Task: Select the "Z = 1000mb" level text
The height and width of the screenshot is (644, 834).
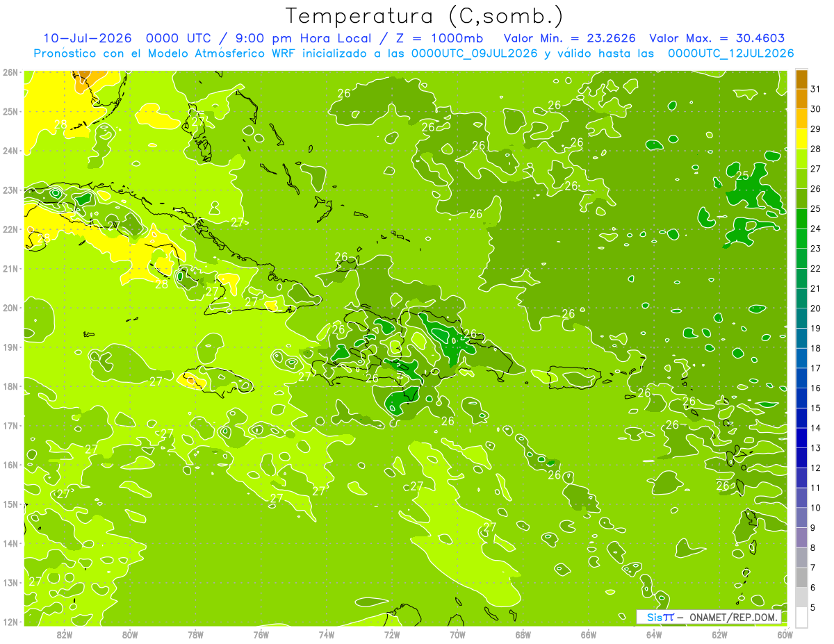Action: 439,38
